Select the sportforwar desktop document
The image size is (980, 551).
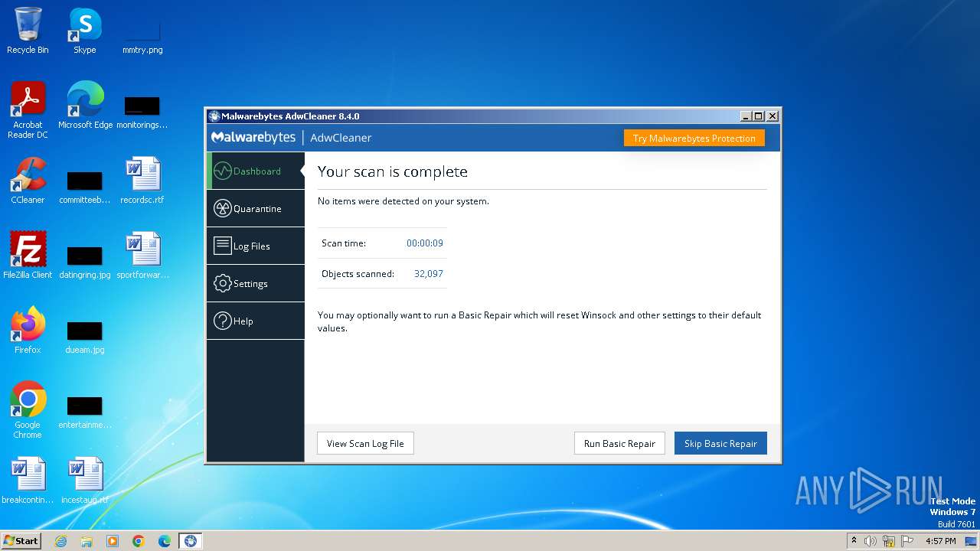[x=142, y=256]
